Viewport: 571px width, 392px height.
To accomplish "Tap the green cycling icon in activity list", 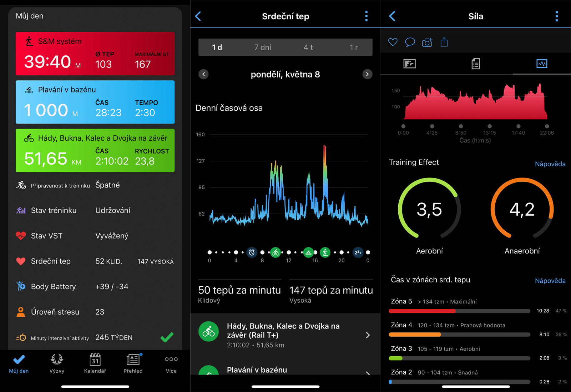I will coord(208,332).
